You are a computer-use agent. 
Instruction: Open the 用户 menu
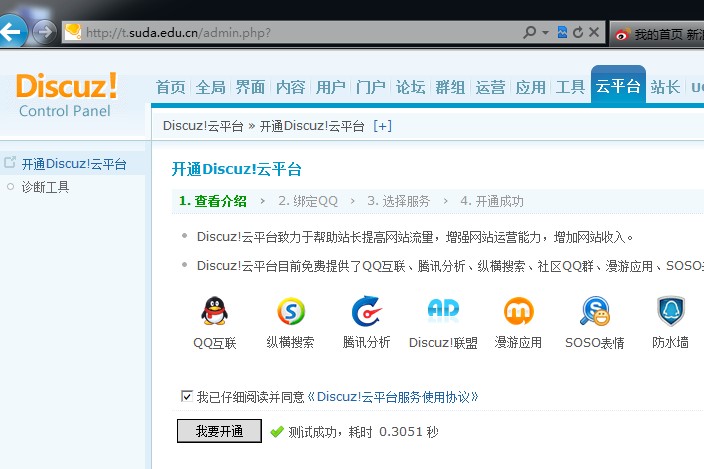[x=330, y=87]
